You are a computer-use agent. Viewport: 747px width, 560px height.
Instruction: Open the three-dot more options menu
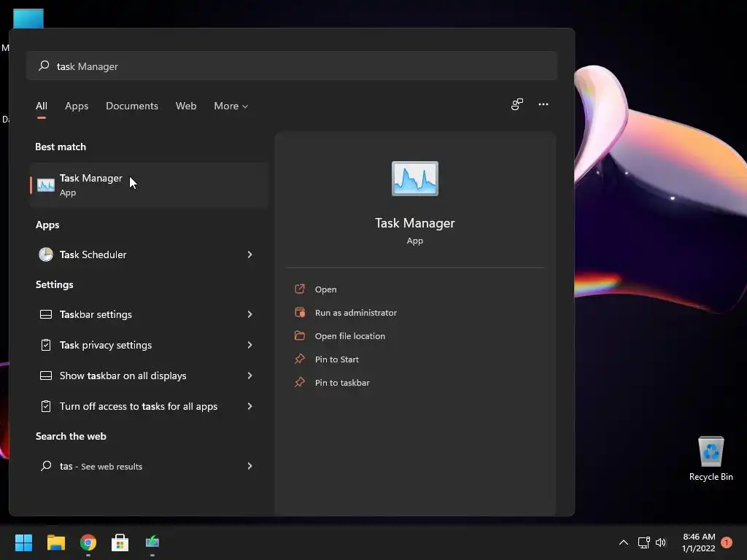(543, 104)
